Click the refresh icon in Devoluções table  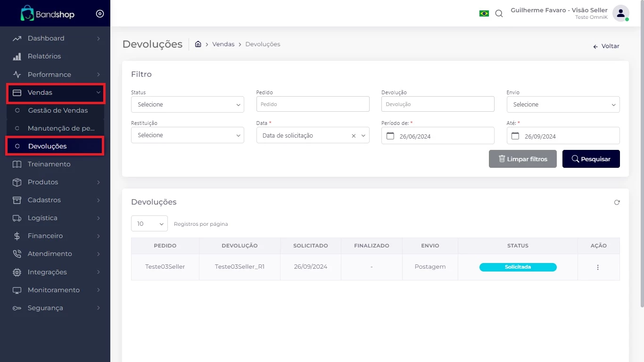click(x=617, y=202)
